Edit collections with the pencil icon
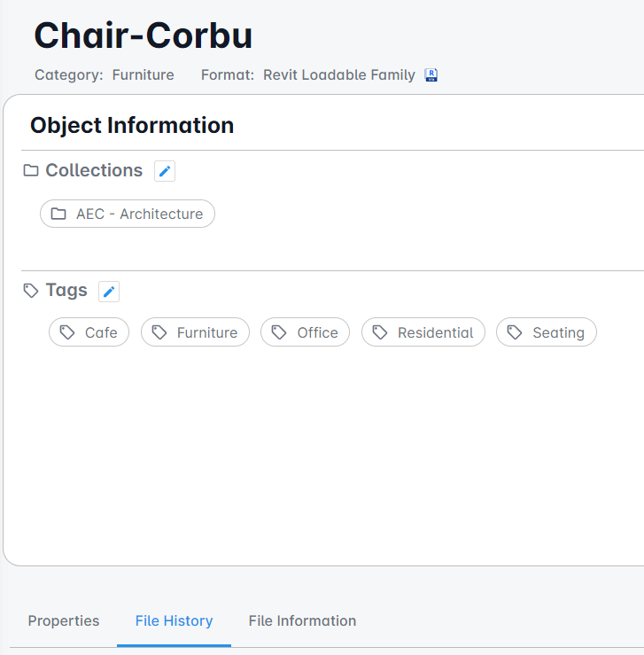644x655 pixels. (x=165, y=171)
